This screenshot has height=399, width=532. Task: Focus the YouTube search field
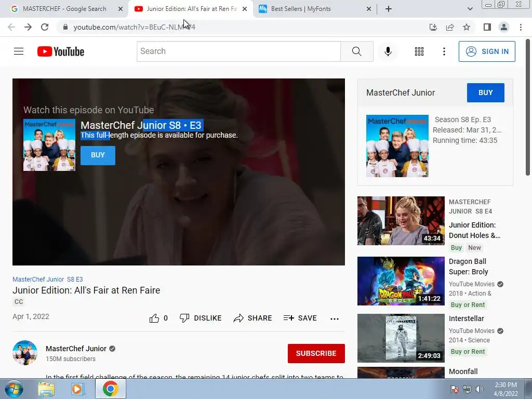tap(238, 51)
